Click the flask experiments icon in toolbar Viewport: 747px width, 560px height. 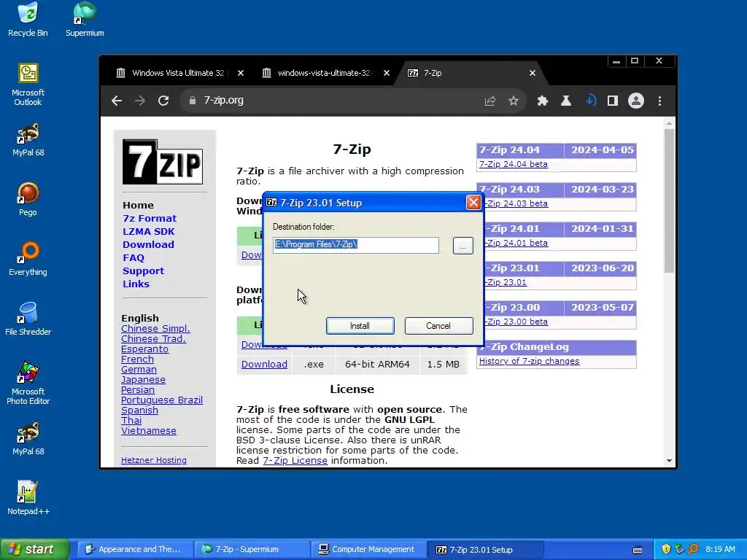pos(566,101)
